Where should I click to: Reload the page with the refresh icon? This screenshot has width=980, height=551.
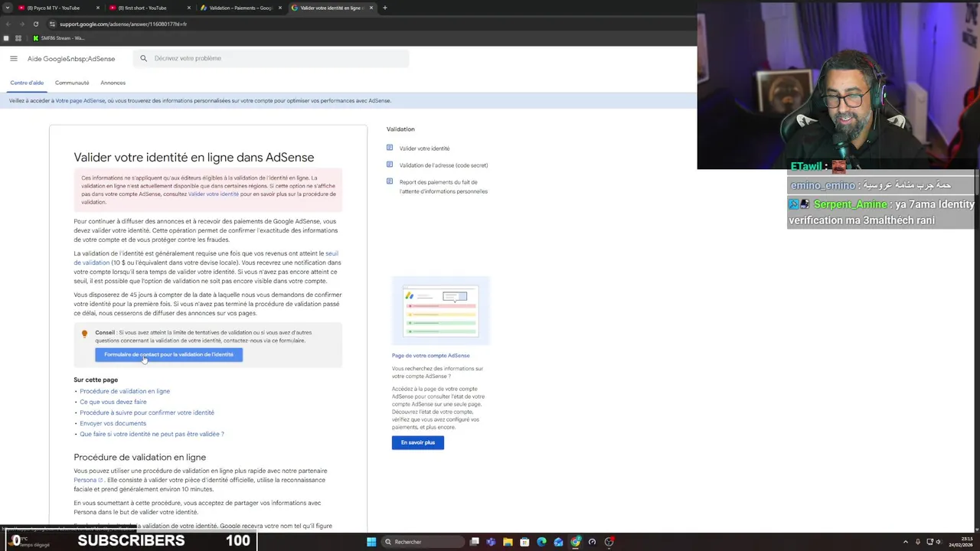pos(35,24)
